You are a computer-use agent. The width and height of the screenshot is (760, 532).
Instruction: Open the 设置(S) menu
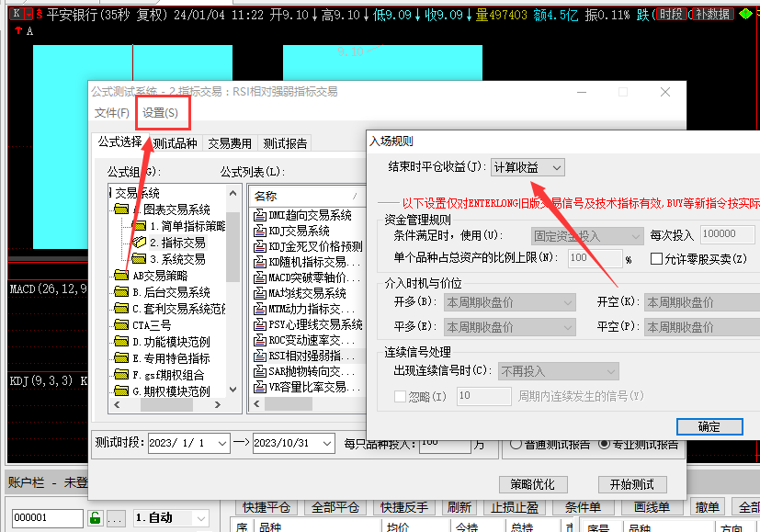click(x=160, y=113)
